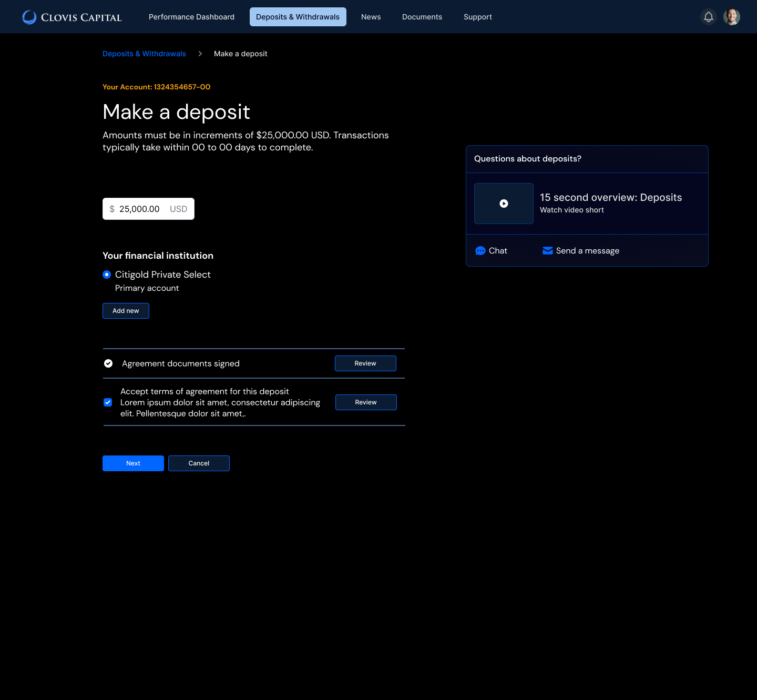Follow Deposits & Withdrawals breadcrumb link

pos(144,54)
